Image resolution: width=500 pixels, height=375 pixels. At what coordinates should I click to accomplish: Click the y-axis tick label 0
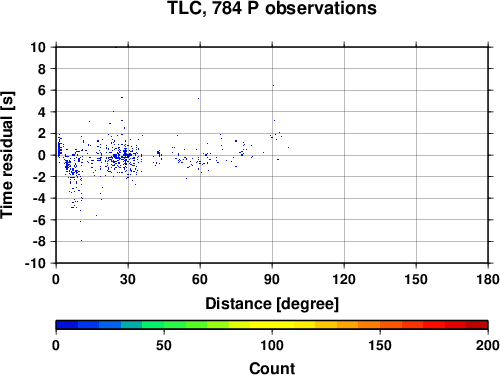pyautogui.click(x=42, y=155)
